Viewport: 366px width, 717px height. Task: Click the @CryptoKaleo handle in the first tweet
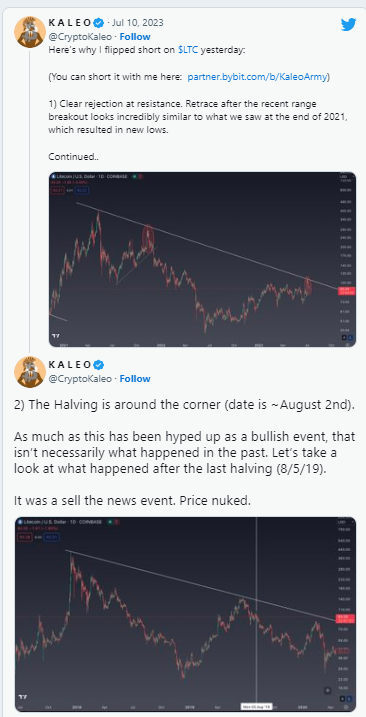tap(80, 37)
